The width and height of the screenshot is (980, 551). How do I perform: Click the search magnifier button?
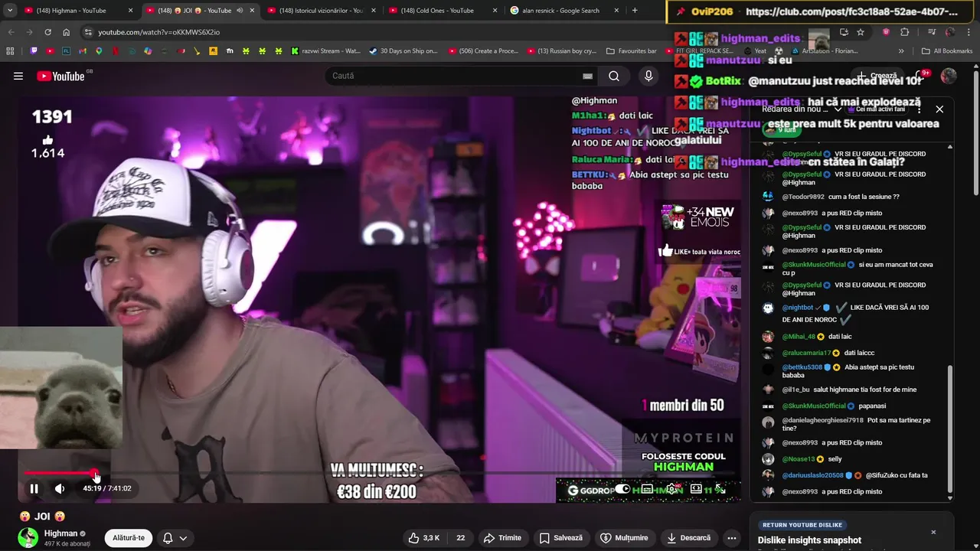(x=614, y=76)
